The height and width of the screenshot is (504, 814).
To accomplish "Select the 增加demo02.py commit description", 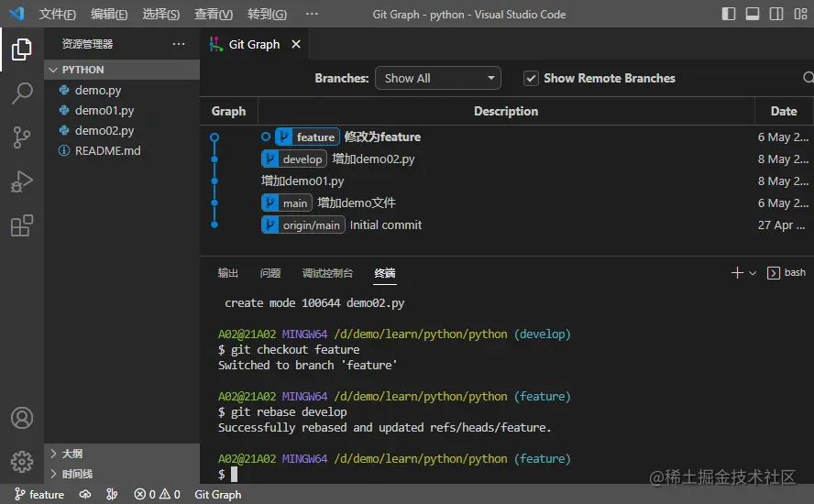I will click(373, 159).
